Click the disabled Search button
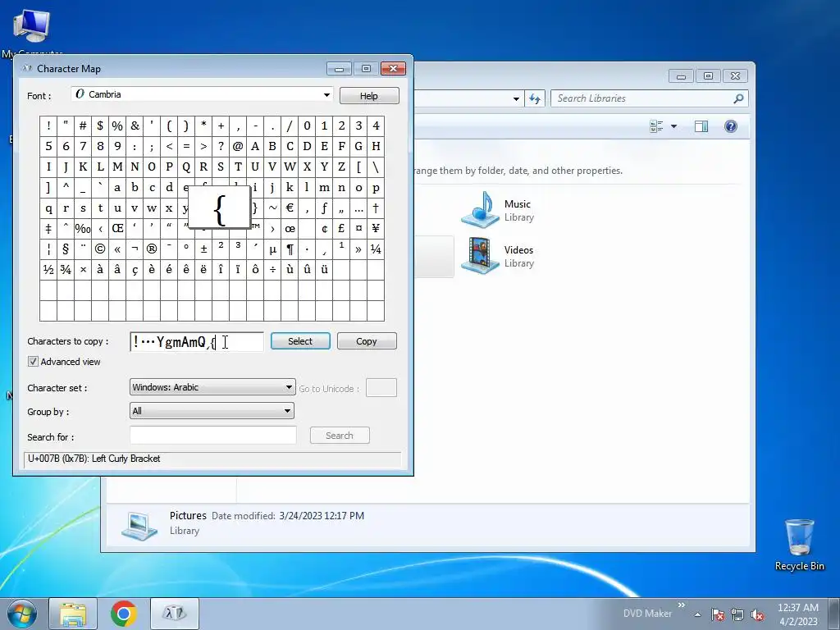 point(340,436)
